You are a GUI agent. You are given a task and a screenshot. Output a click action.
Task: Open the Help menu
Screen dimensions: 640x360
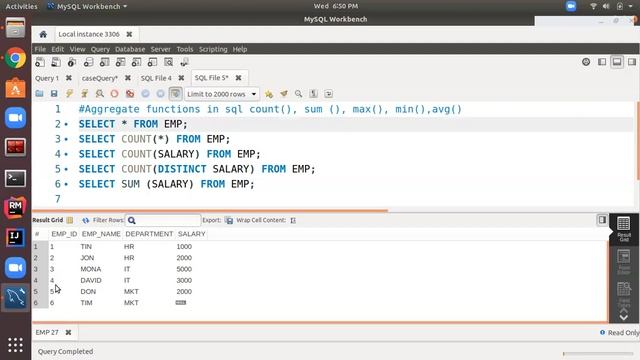(x=240, y=49)
